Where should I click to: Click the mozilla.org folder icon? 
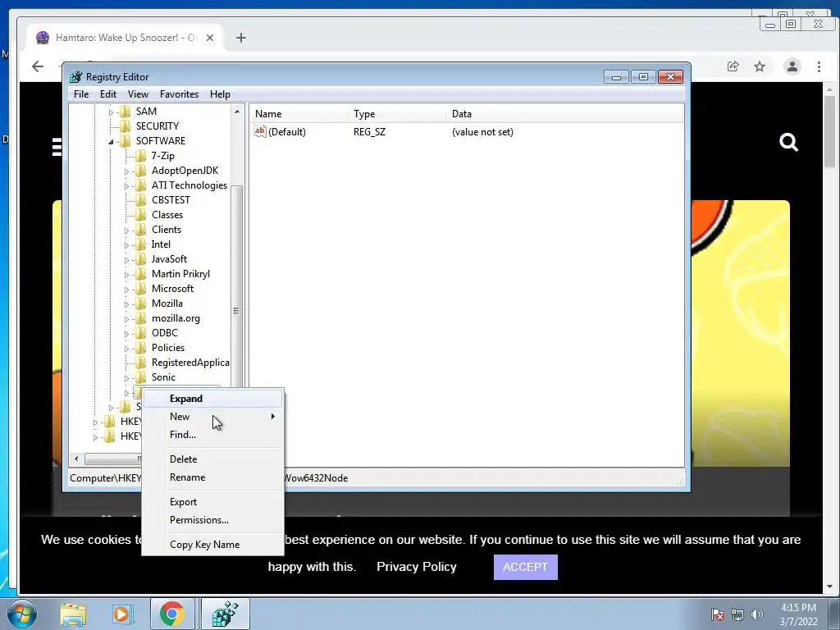coord(140,318)
